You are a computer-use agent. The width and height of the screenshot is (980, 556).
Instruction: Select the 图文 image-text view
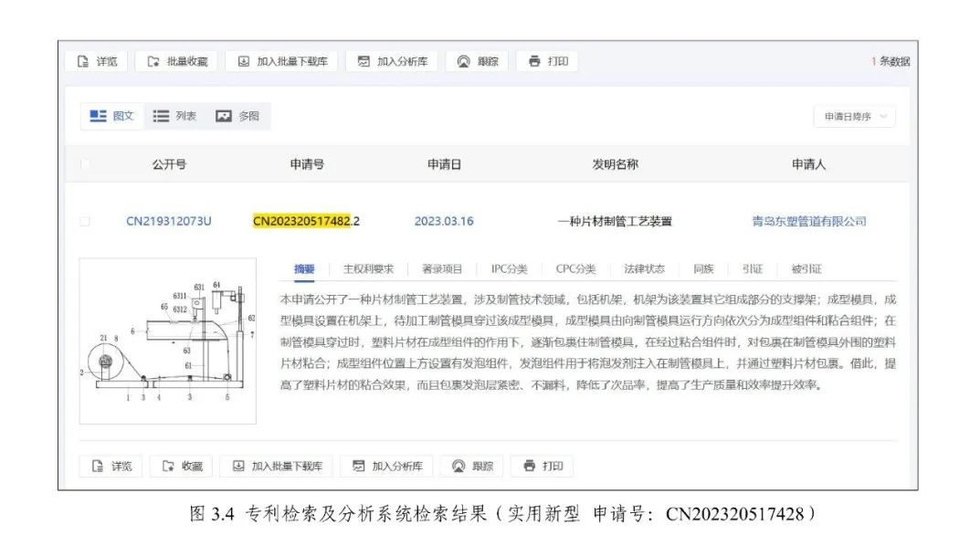(x=111, y=116)
